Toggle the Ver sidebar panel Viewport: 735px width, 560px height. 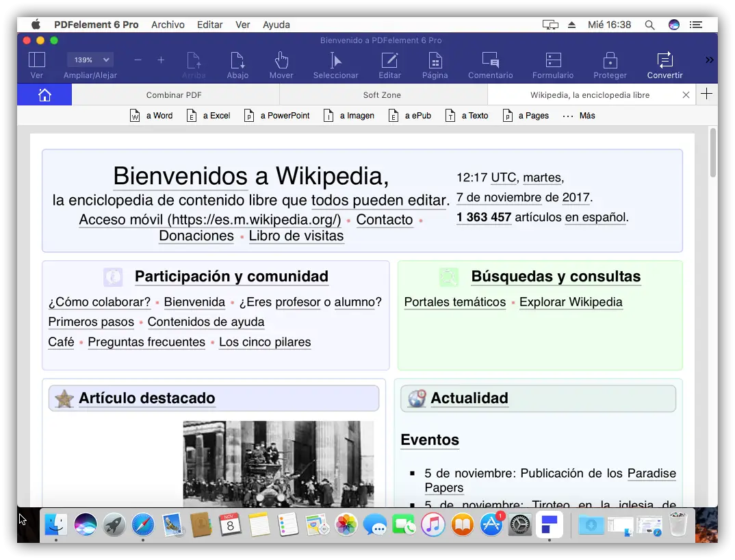pos(37,65)
